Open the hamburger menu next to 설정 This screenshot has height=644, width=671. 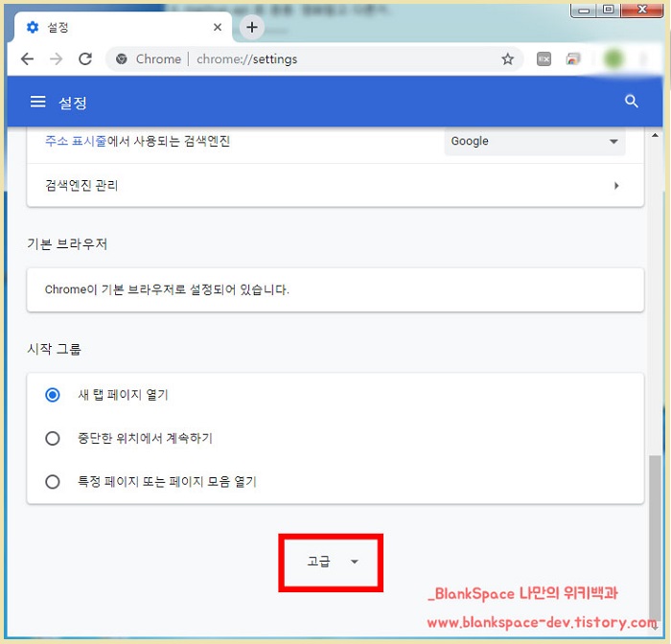pos(37,102)
